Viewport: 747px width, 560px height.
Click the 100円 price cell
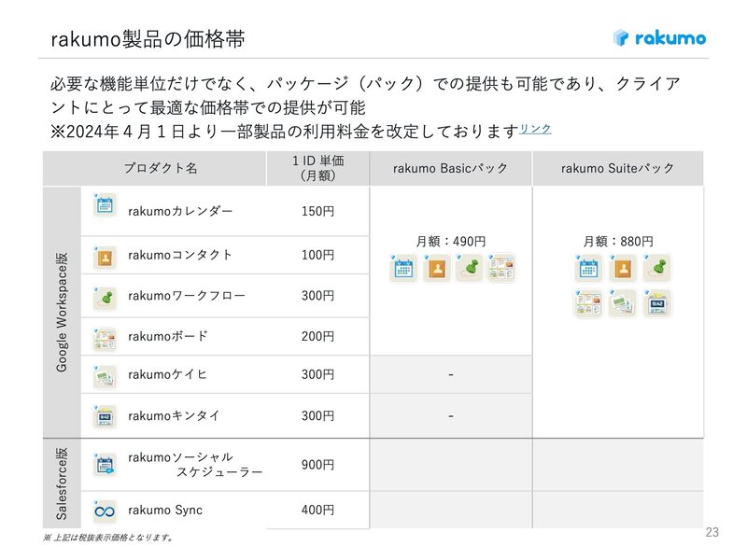[317, 255]
